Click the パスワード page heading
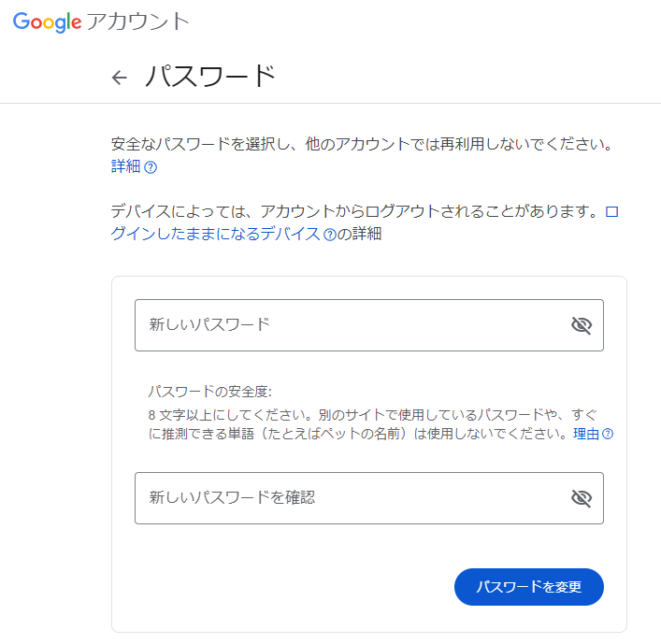The height and width of the screenshot is (644, 661). (x=210, y=77)
